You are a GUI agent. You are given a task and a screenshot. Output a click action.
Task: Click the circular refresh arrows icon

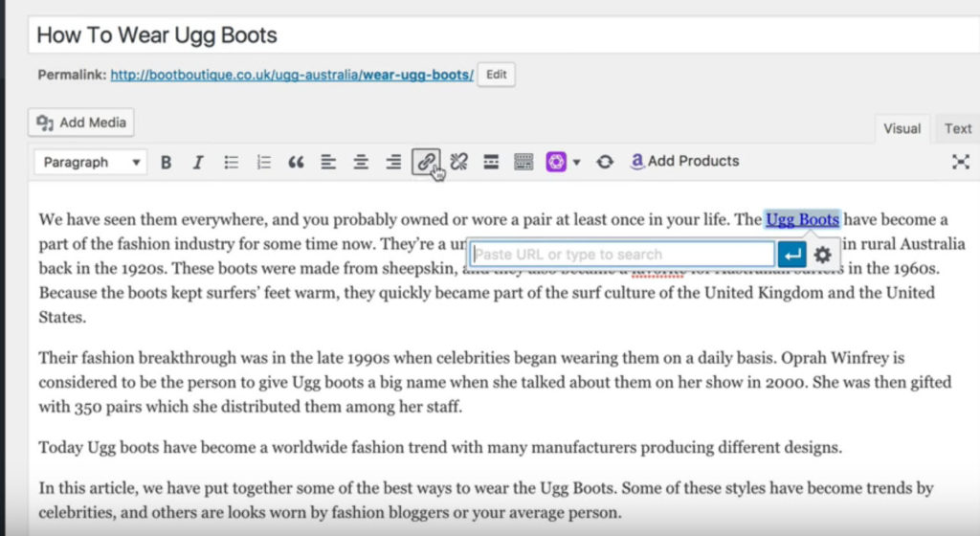605,162
